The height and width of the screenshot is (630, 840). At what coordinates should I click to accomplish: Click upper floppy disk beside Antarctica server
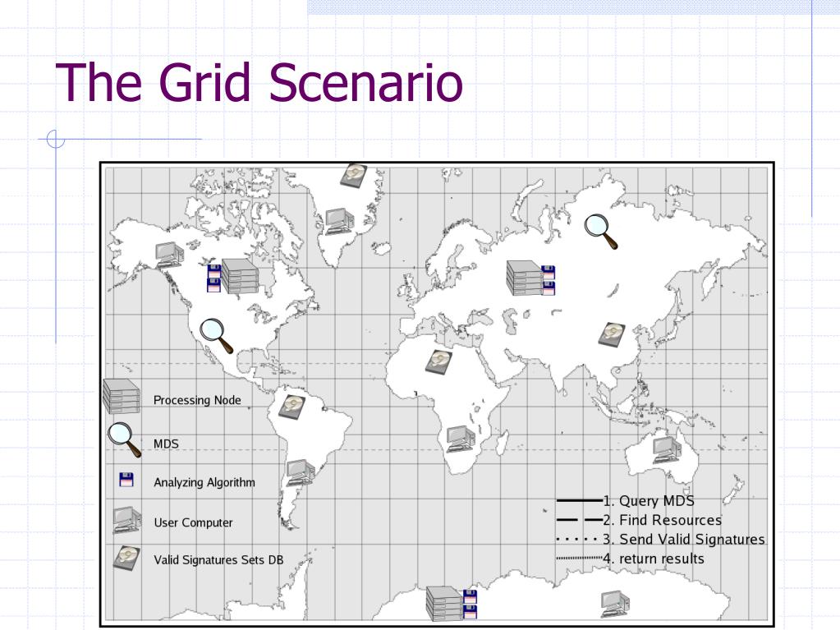tap(470, 596)
